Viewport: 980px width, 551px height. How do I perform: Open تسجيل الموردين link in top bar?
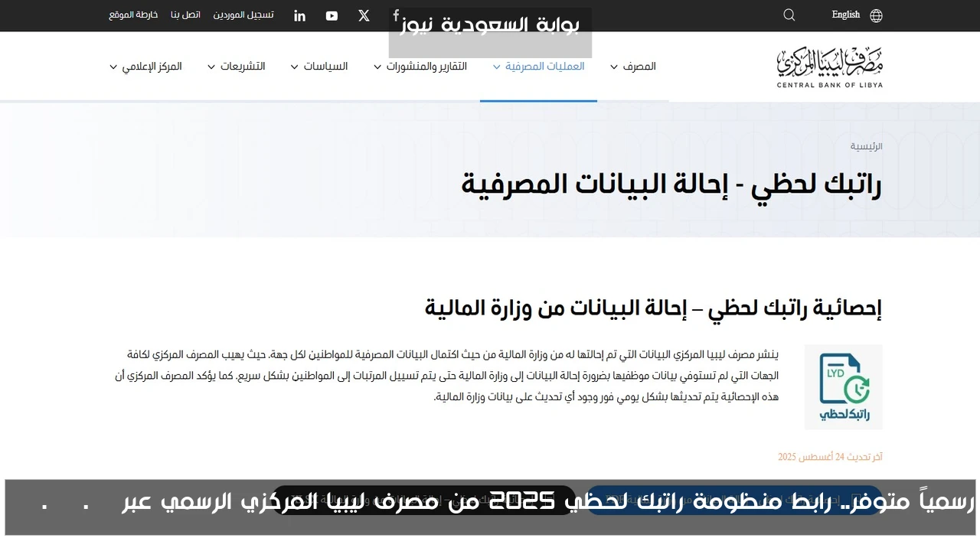(x=243, y=15)
